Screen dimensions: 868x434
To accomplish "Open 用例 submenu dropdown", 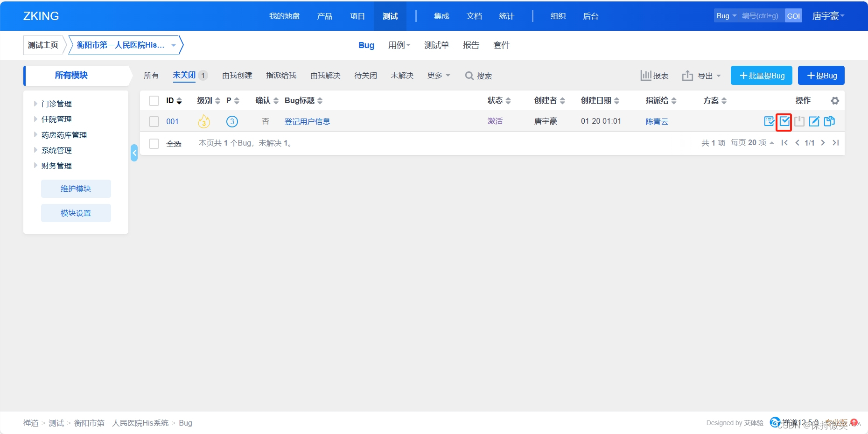I will click(x=399, y=45).
